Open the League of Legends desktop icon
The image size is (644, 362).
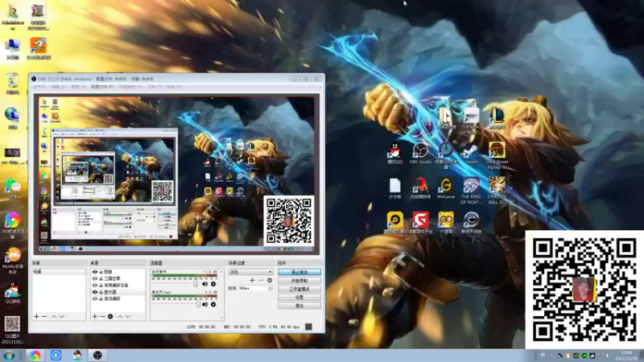pos(497,118)
